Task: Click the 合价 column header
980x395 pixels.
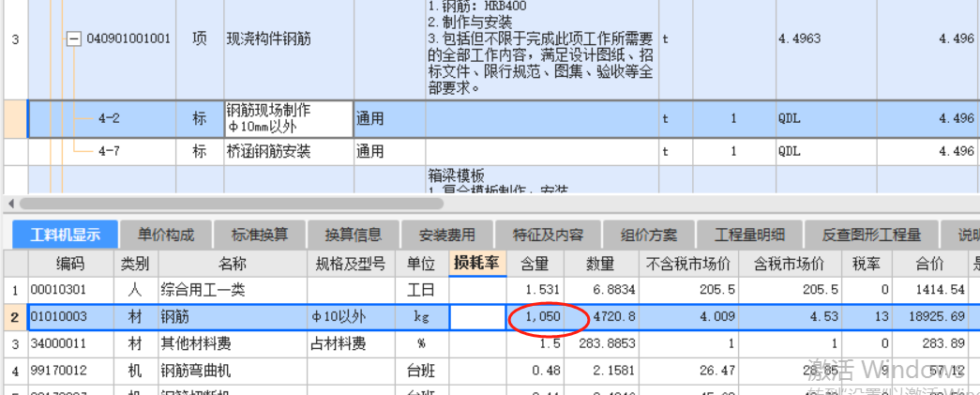Action: (x=929, y=265)
